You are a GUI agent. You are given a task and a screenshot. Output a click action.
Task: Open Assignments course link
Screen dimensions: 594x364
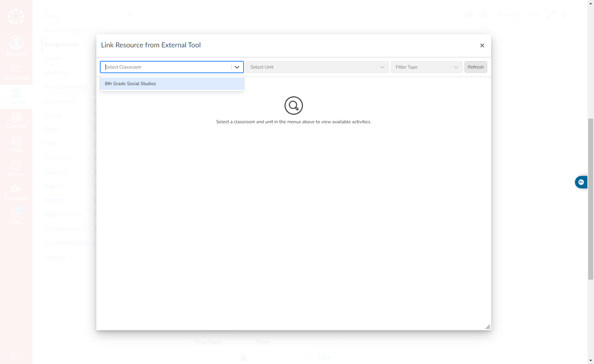click(x=61, y=45)
